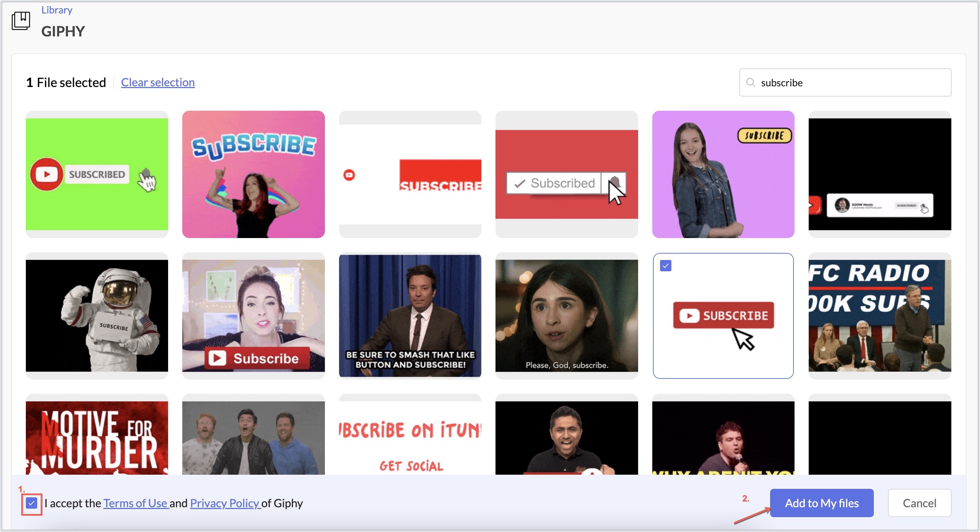Screen dimensions: 980x532
Task: Focus the search field containing subscribe
Action: 845,82
